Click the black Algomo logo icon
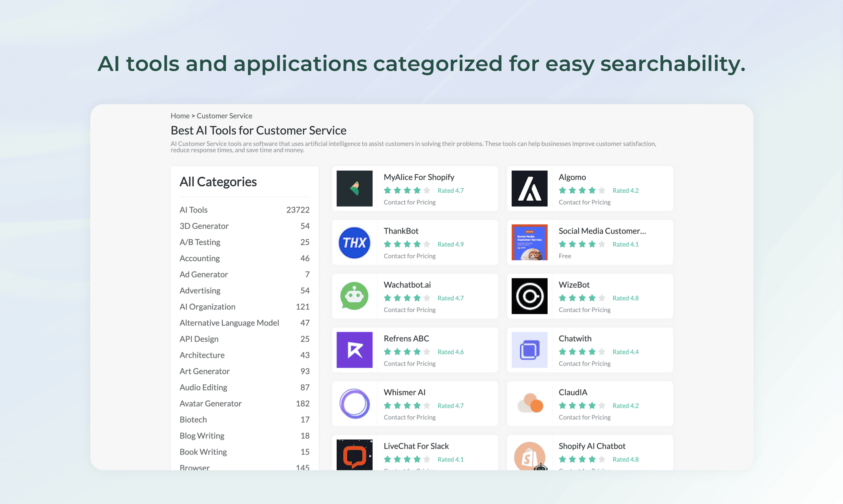This screenshot has width=843, height=504. click(x=529, y=188)
